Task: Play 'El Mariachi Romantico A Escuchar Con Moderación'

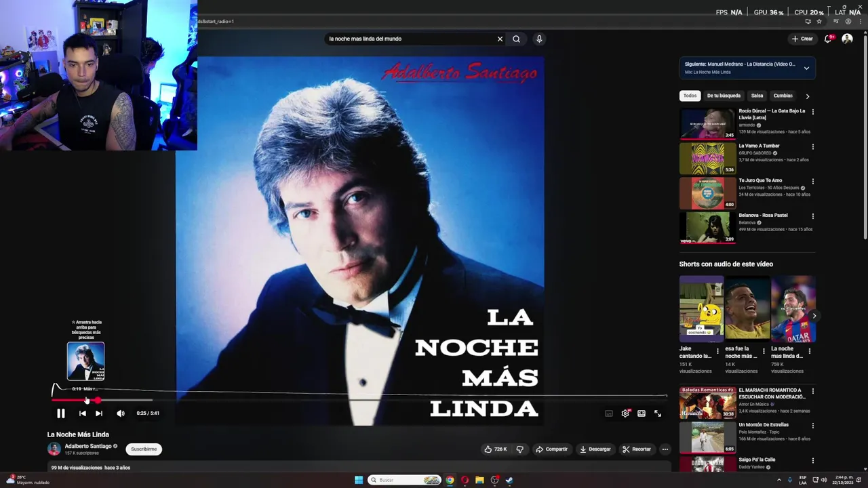Action: pos(707,403)
